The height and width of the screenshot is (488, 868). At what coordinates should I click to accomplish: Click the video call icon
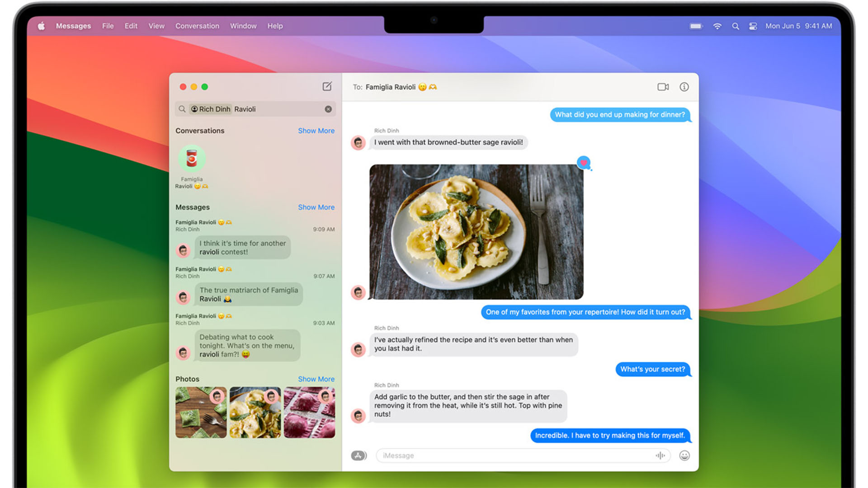tap(662, 86)
